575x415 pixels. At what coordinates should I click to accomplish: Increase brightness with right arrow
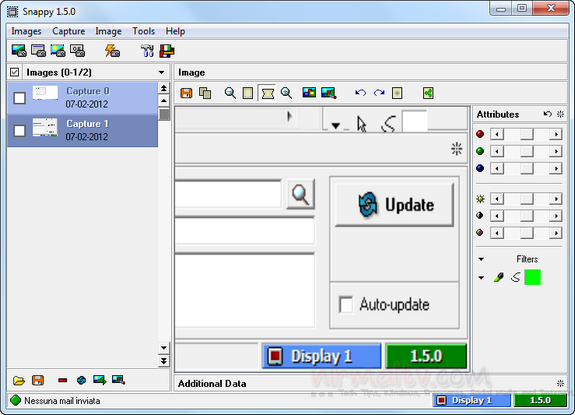point(556,199)
